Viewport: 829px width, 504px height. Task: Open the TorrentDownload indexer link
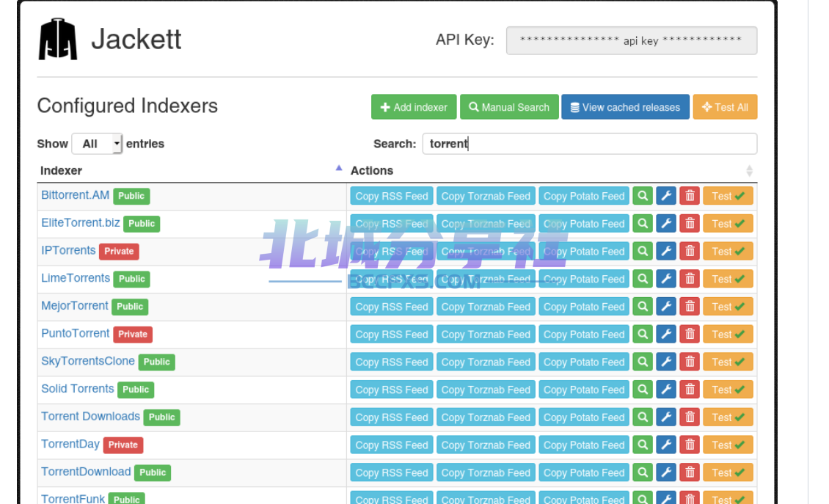click(x=86, y=472)
